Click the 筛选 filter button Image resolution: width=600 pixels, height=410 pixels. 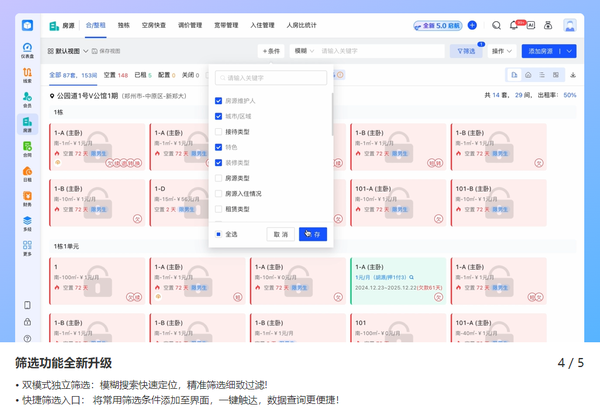click(466, 51)
